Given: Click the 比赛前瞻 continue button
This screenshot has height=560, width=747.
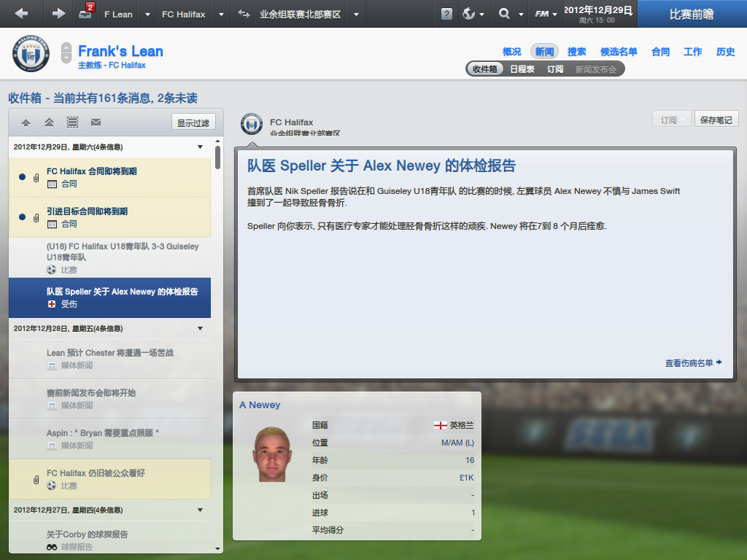Looking at the screenshot, I should pyautogui.click(x=692, y=14).
